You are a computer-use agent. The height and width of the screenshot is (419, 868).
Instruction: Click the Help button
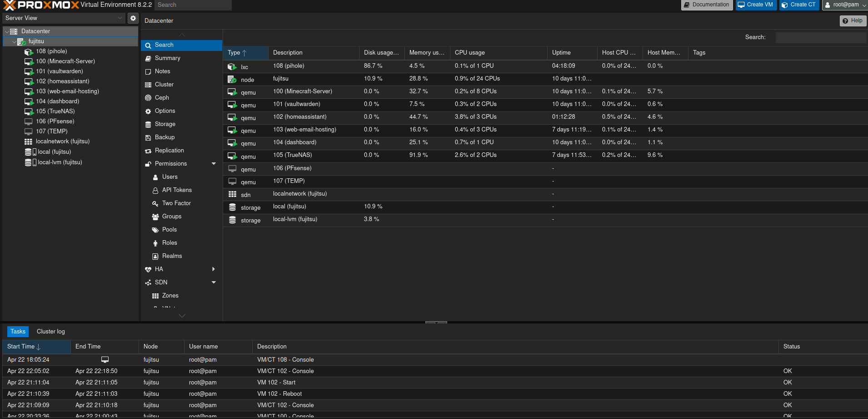853,21
